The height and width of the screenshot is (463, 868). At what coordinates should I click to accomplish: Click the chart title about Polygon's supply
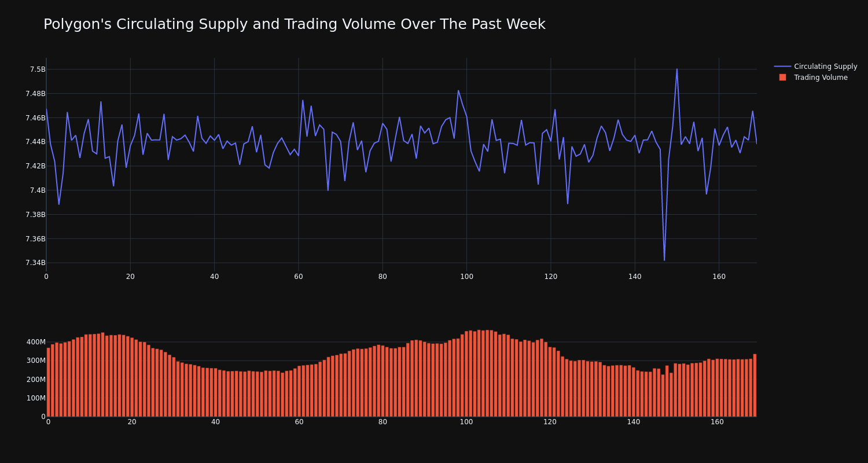point(294,24)
